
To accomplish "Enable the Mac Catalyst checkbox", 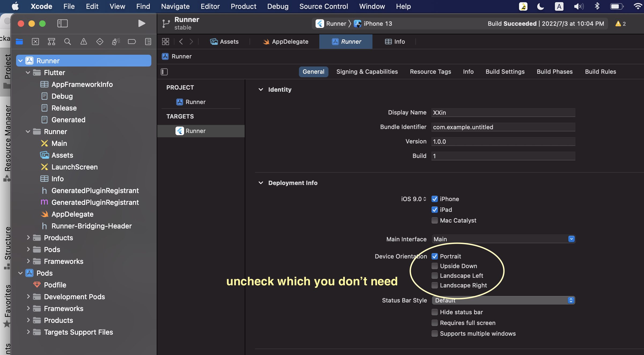I will point(435,220).
